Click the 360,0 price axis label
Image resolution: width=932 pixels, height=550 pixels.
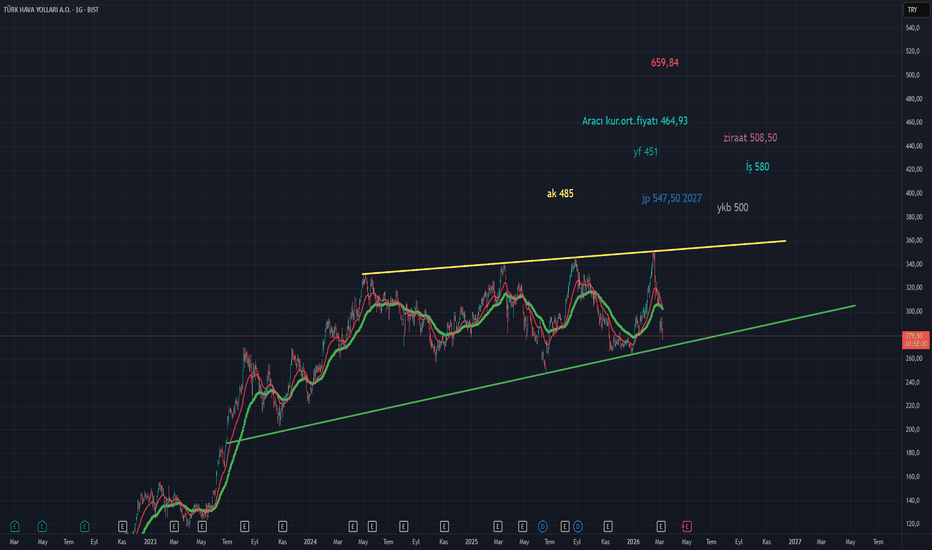tap(914, 241)
